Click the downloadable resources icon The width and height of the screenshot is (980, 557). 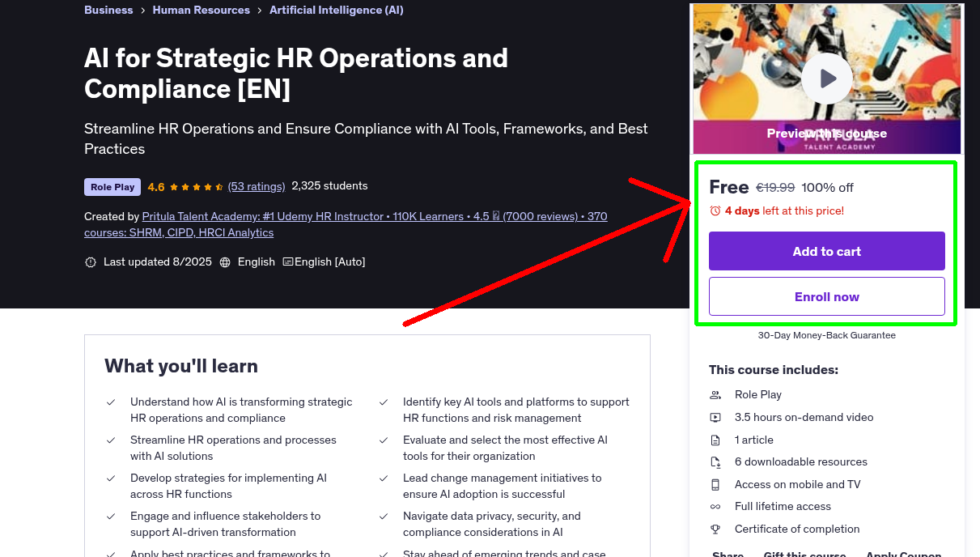715,462
